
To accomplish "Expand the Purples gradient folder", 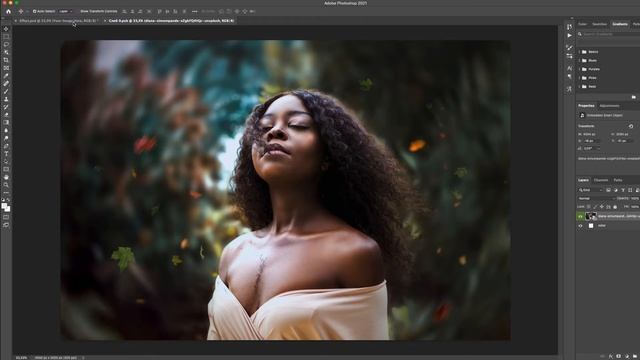I will point(580,69).
